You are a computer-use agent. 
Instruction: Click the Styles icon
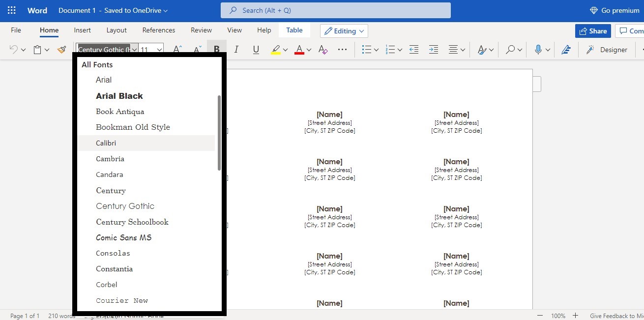coord(481,50)
